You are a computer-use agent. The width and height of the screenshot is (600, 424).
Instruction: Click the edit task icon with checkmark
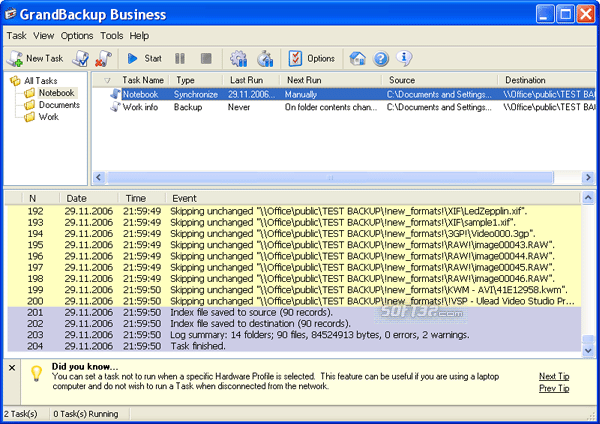click(x=81, y=59)
